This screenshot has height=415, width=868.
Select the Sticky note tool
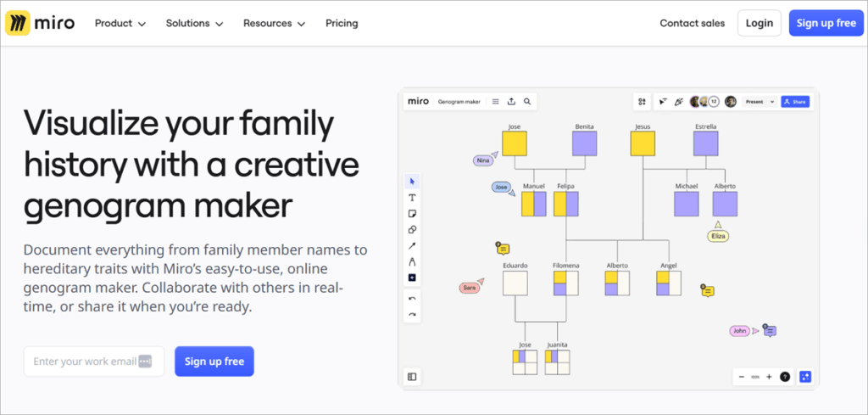coord(412,213)
